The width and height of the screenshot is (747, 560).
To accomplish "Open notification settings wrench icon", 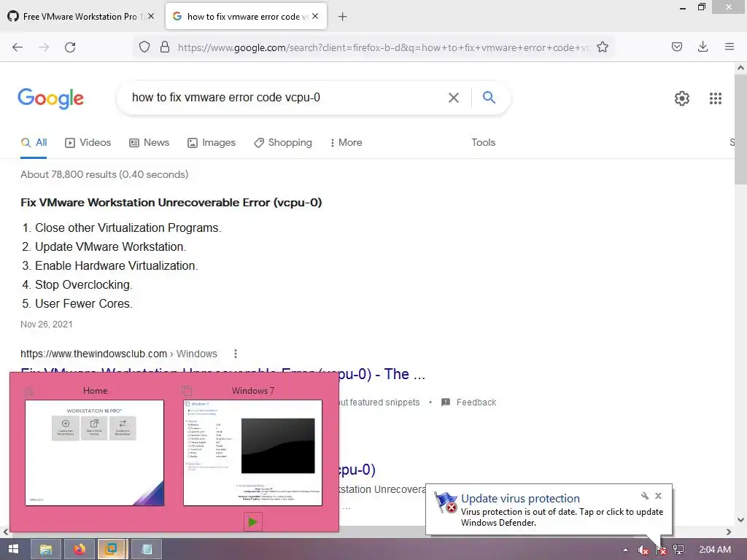I will pos(645,496).
